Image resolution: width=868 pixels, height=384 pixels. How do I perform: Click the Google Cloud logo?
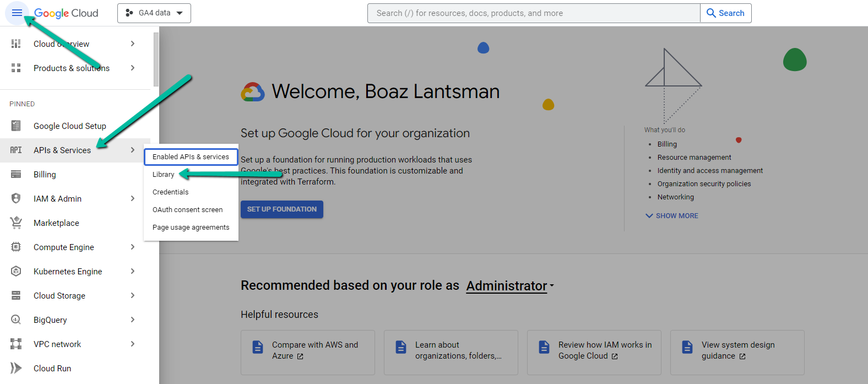click(66, 13)
